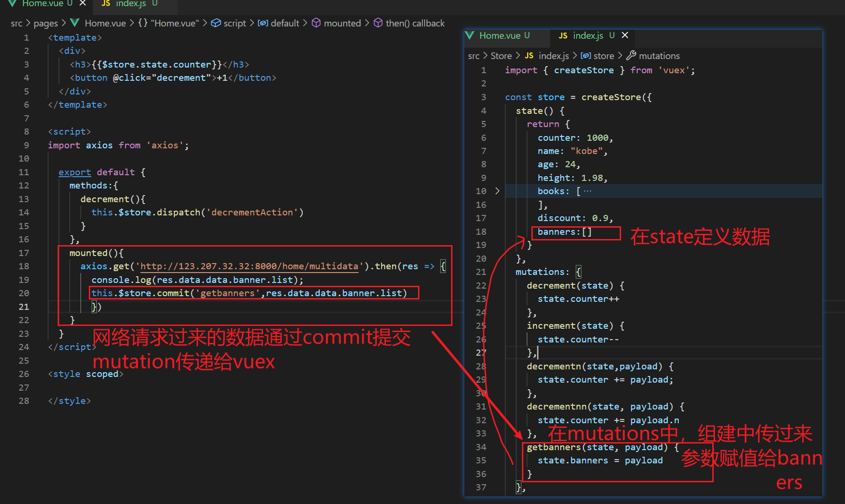Viewport: 845px width, 504px height.
Task: Click 'import { createStore } from' line
Action: 600,70
